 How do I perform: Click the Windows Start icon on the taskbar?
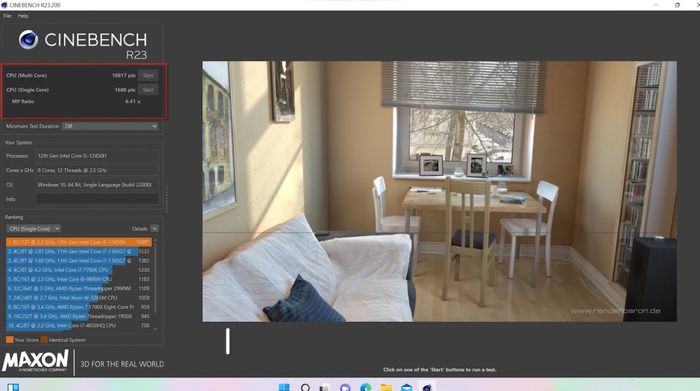coord(284,387)
